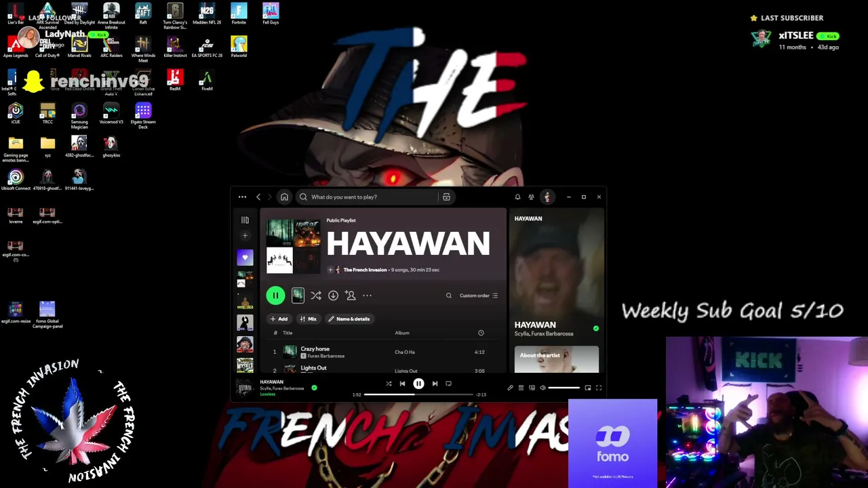This screenshot has height=488, width=868.
Task: Enter fullscreen player view
Action: tap(599, 388)
